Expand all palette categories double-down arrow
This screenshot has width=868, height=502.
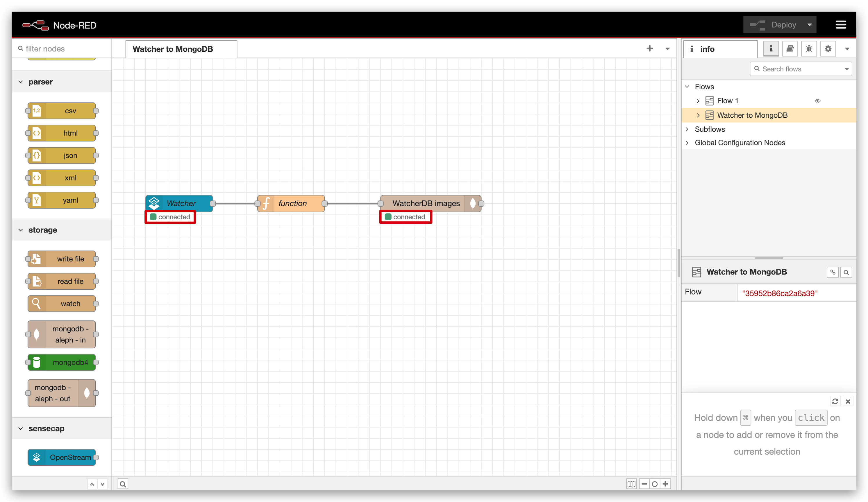pos(103,484)
